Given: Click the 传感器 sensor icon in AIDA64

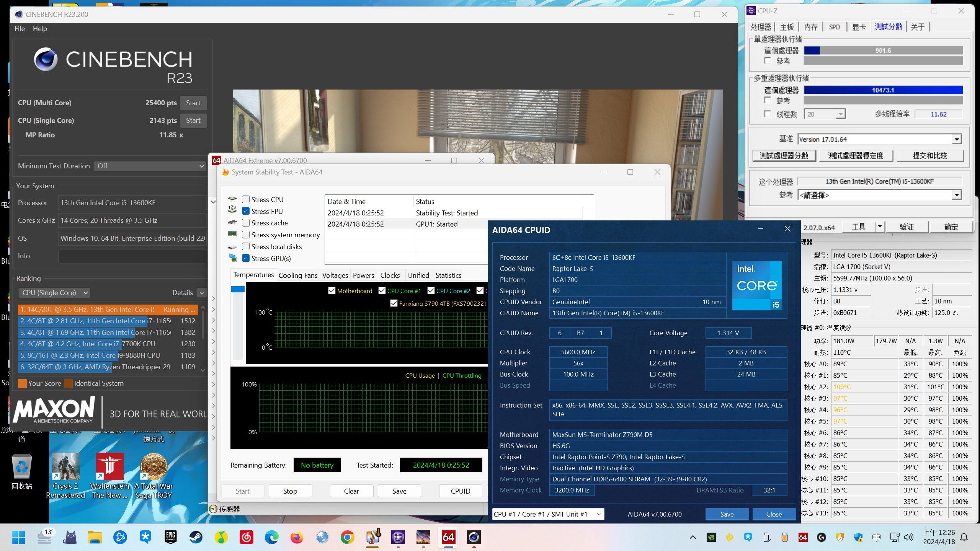Looking at the screenshot, I should pos(214,509).
